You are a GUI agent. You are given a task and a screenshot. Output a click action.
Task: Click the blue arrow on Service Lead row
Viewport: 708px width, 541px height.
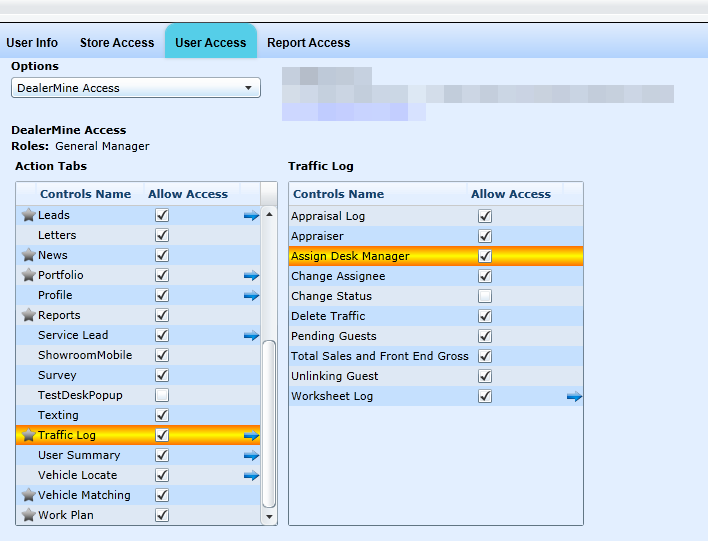(251, 336)
